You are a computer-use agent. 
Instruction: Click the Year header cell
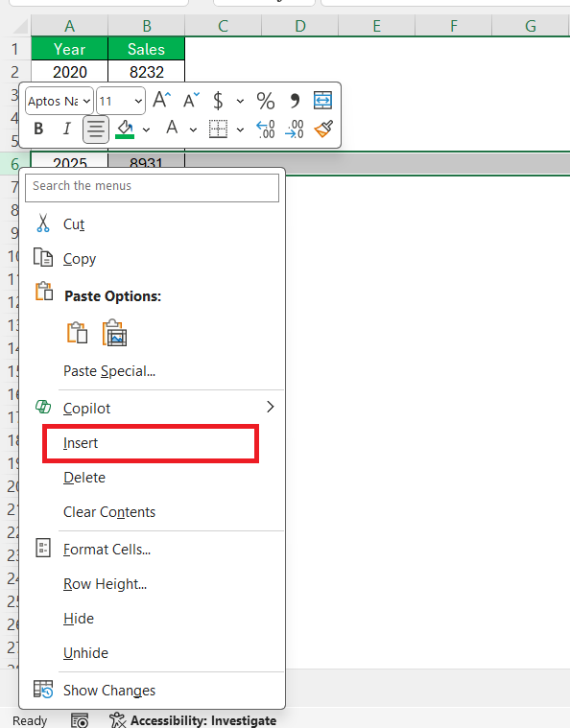70,49
